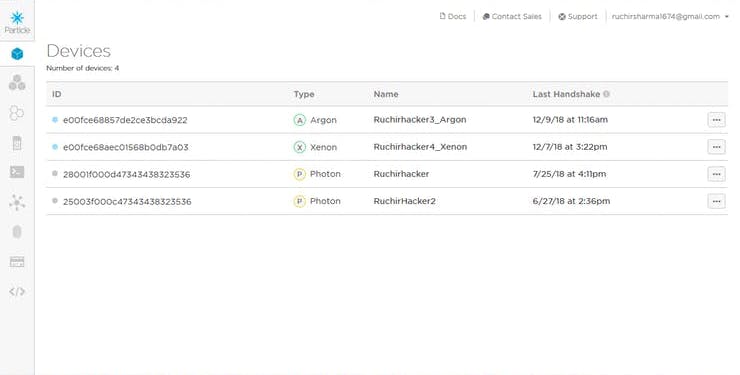Screen dimensions: 740x375
Task: Click the 'Number of devices: 4' text
Action: click(x=83, y=68)
